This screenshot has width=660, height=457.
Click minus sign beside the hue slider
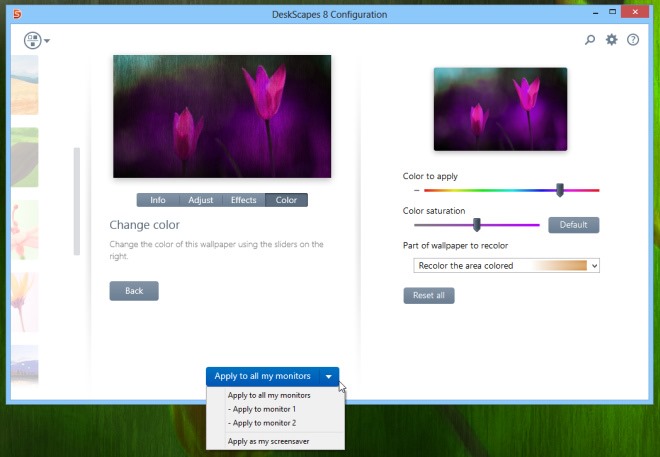417,190
